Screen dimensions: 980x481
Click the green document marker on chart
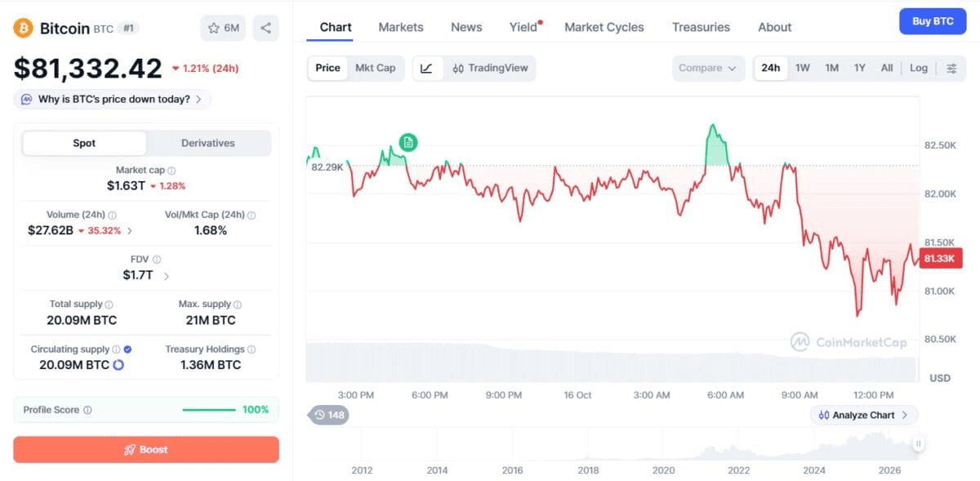[408, 143]
